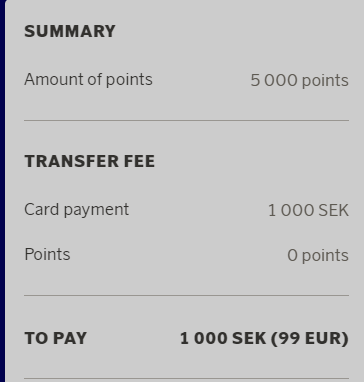Select the 0 points value
Image resolution: width=364 pixels, height=382 pixels.
point(318,256)
